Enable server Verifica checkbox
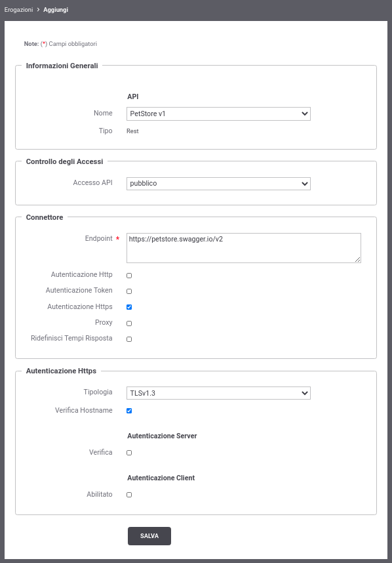This screenshot has width=392, height=563. click(x=129, y=453)
